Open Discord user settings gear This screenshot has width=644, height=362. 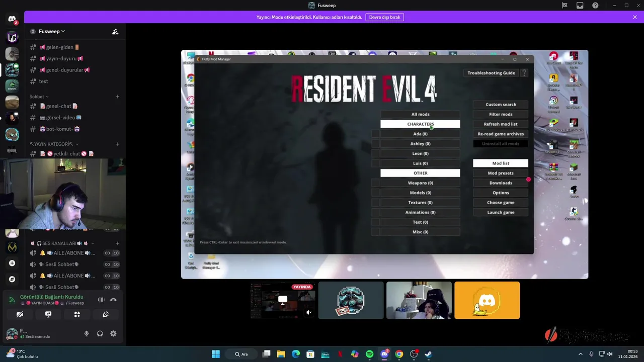coord(113,333)
